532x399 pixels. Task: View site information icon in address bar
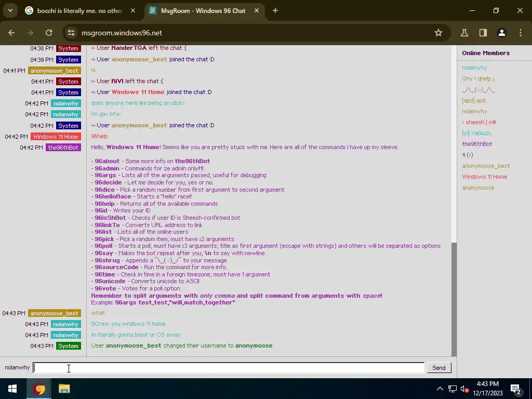pyautogui.click(x=71, y=33)
